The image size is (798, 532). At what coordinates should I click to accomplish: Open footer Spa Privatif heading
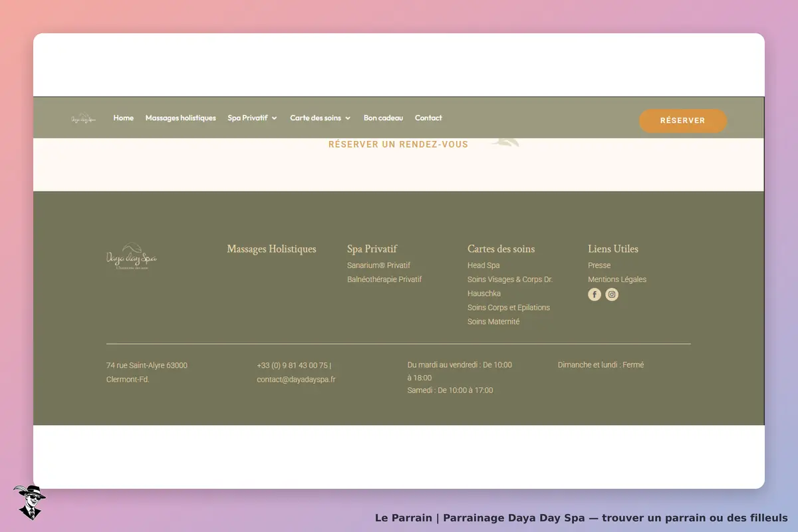pyautogui.click(x=372, y=249)
